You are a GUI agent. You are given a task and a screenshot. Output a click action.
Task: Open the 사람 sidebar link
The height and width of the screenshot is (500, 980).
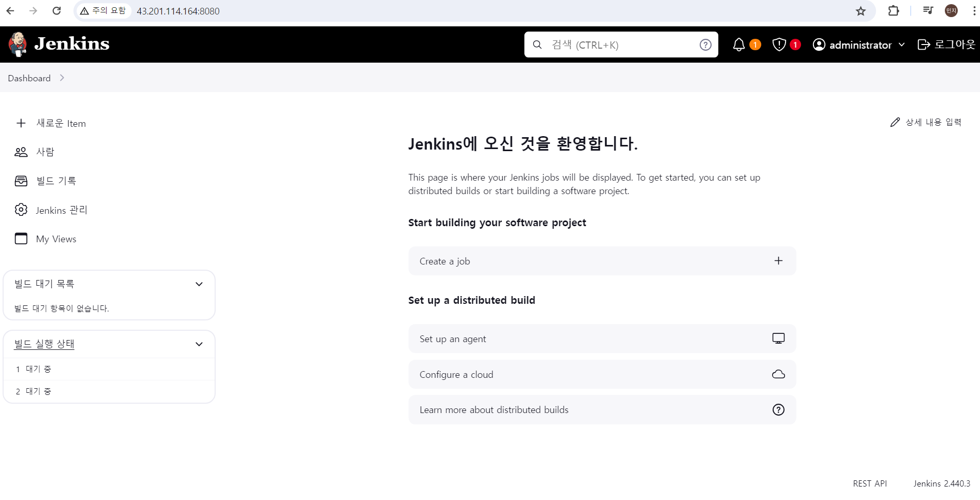click(x=45, y=152)
